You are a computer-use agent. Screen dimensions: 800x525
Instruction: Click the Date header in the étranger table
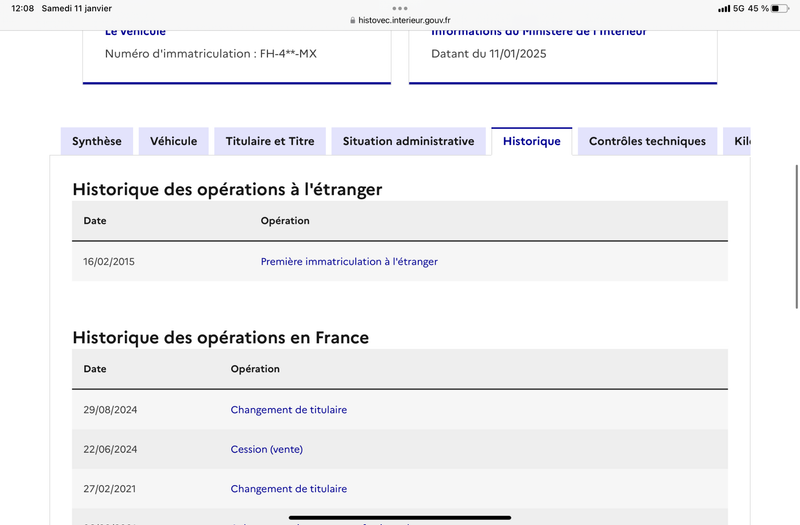pyautogui.click(x=95, y=221)
